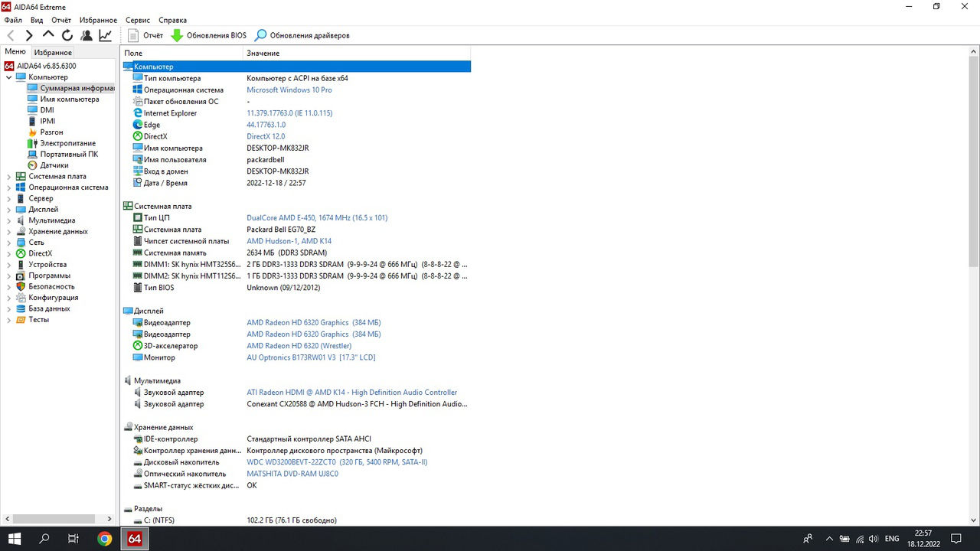
Task: Open MATSHITA DVD-RAM UJ8C0 link
Action: click(x=292, y=474)
